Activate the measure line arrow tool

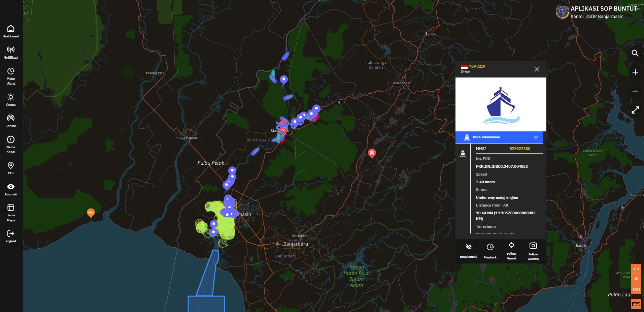pos(636,269)
